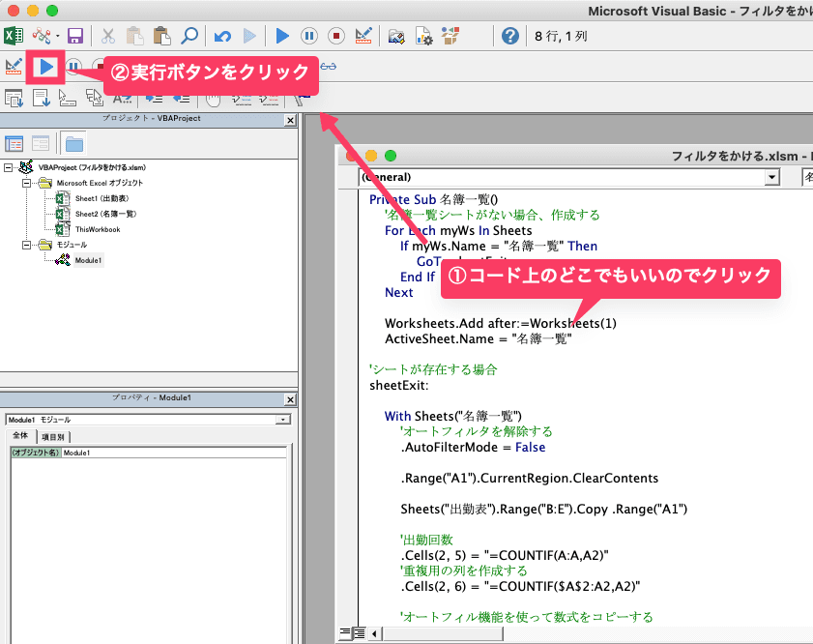Click View Code in the Project panel
This screenshot has height=644, width=813.
tap(14, 144)
